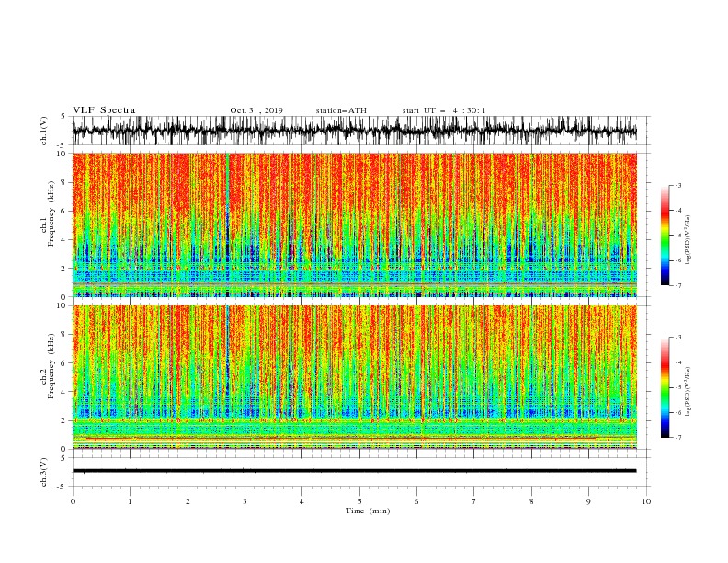Click the lower color scale bar for ch.2

coord(665,387)
